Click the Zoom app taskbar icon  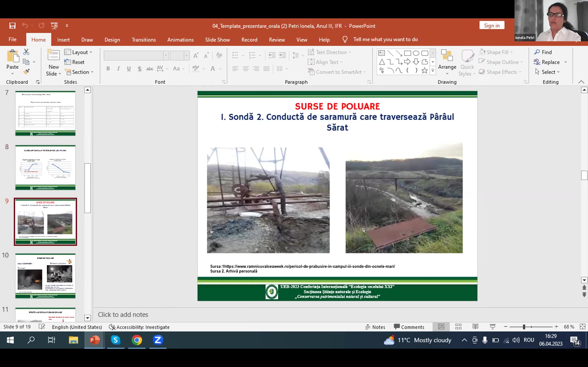point(158,340)
